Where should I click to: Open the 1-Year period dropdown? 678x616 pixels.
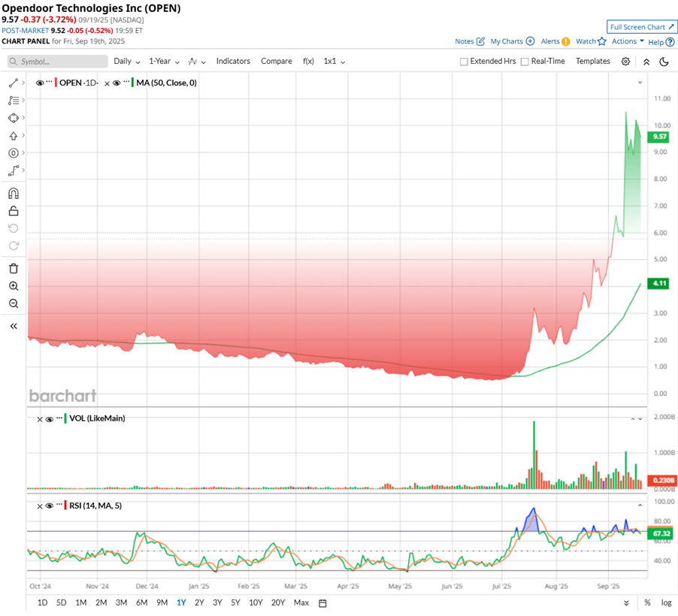tap(165, 62)
